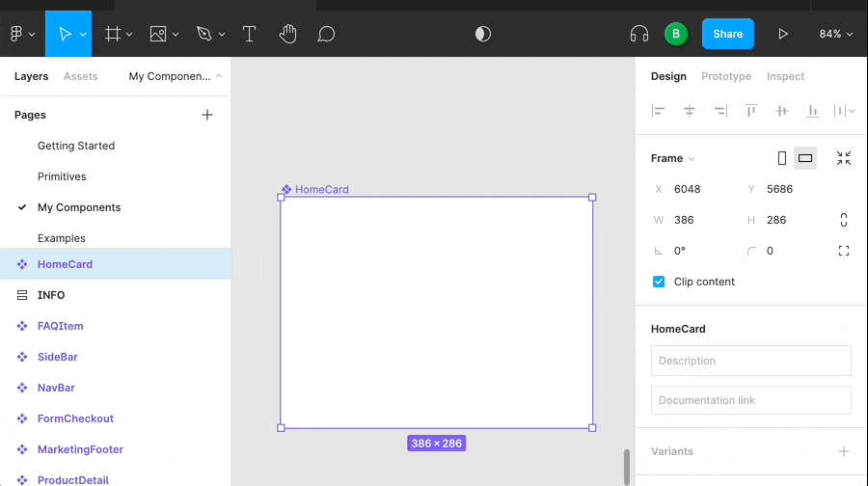This screenshot has height=486, width=868.
Task: Toggle the Clip content checkbox
Action: [659, 282]
